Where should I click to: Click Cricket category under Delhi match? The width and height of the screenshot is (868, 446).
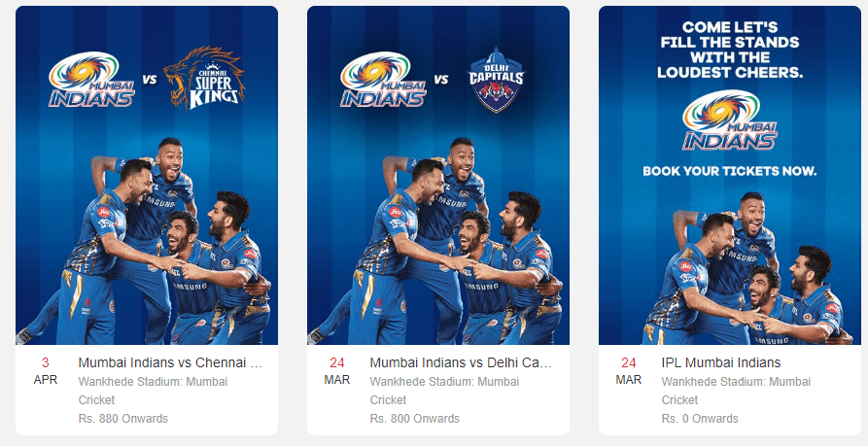tap(388, 399)
